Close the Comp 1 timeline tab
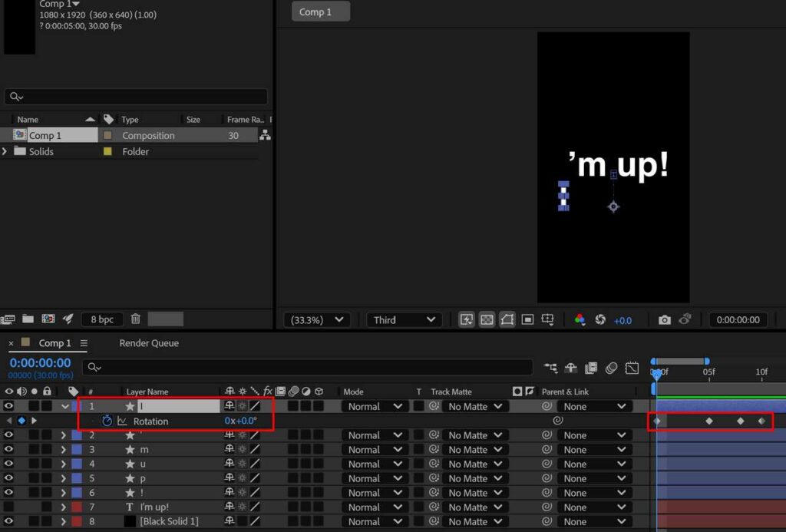 click(11, 343)
